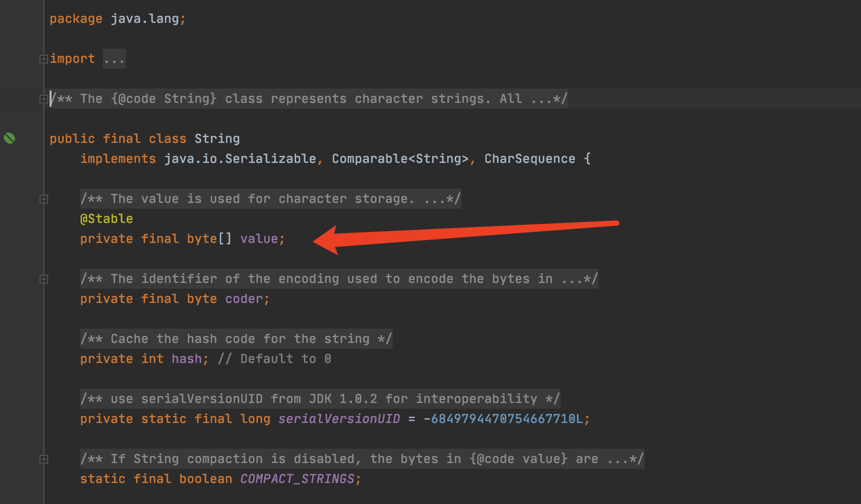Click Comparable<String> in the implements clause
Image resolution: width=861 pixels, height=504 pixels.
tap(400, 159)
